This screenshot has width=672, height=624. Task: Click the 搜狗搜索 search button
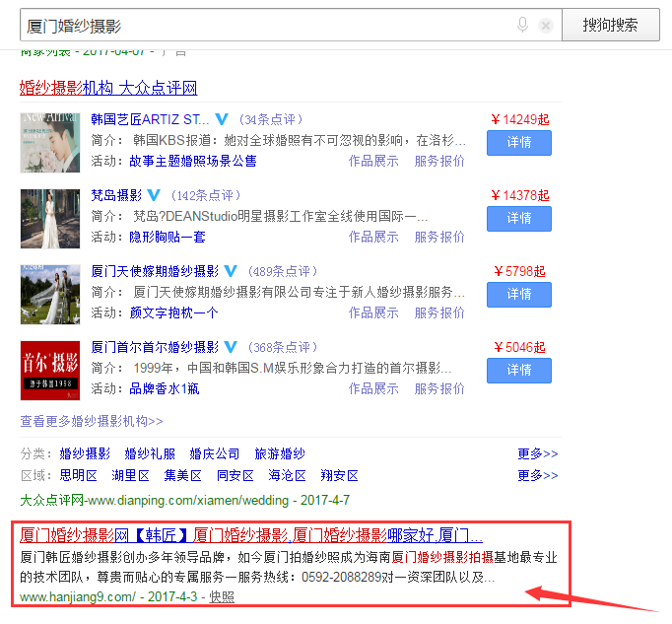click(611, 25)
